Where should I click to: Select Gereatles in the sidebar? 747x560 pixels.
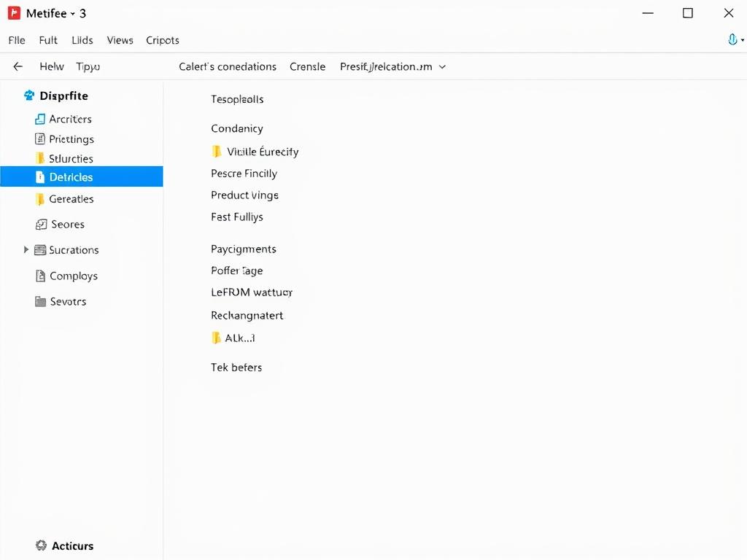point(71,199)
